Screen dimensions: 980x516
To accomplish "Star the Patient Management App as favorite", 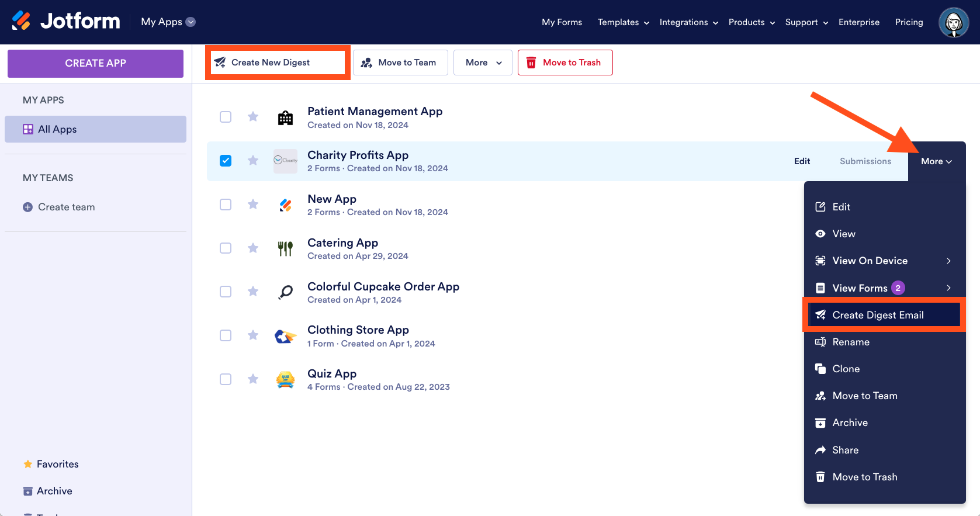I will 253,117.
